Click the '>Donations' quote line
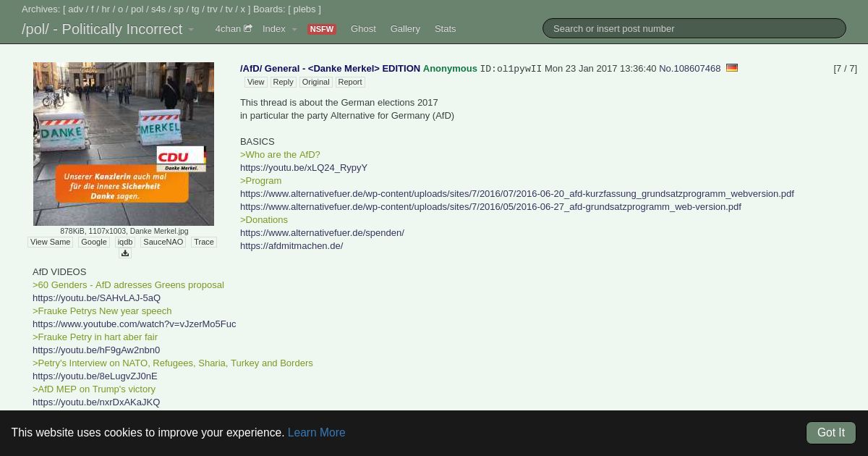The image size is (868, 456). pos(264,219)
